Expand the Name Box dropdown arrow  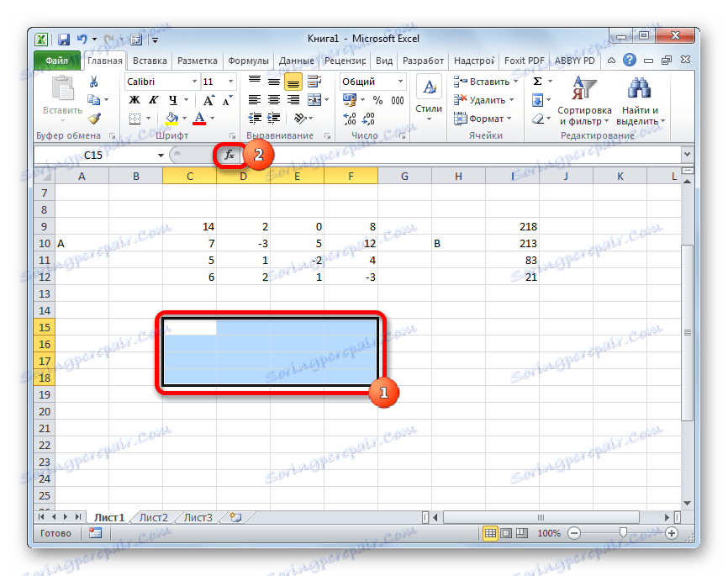[x=161, y=155]
